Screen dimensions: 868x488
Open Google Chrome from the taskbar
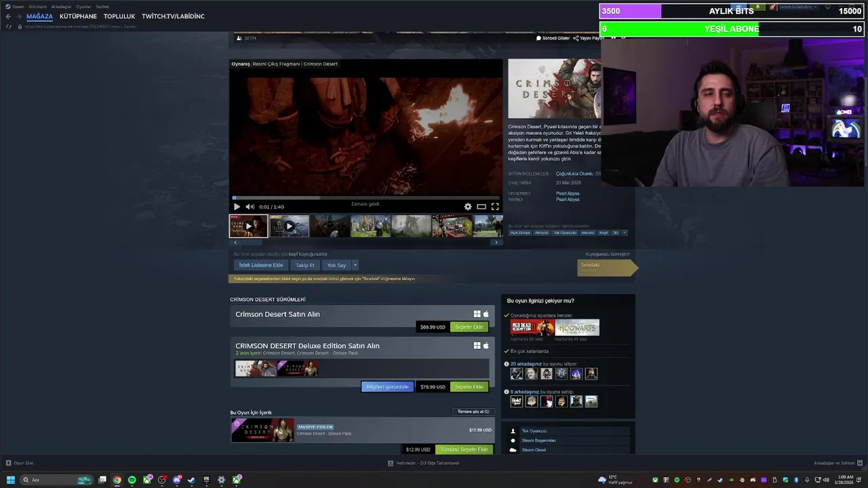click(117, 480)
